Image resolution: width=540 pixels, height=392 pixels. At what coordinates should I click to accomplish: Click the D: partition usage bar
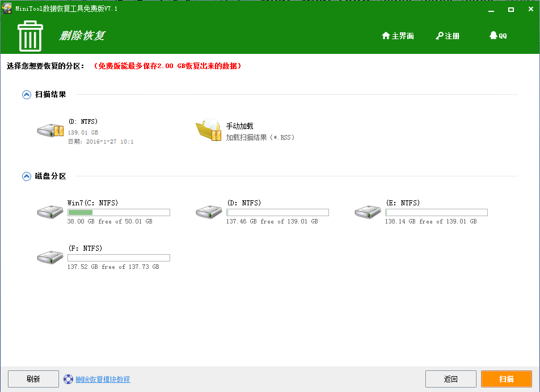[x=277, y=213]
